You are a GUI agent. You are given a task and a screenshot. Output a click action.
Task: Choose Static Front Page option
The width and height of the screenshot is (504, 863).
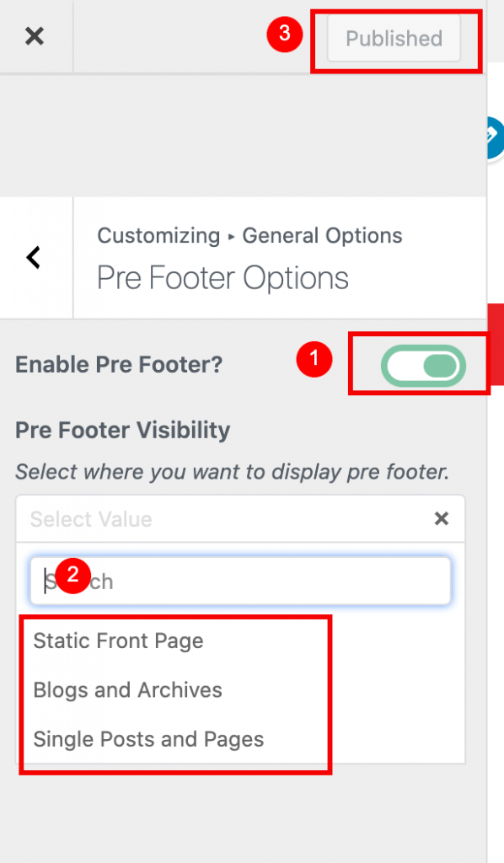coord(118,641)
